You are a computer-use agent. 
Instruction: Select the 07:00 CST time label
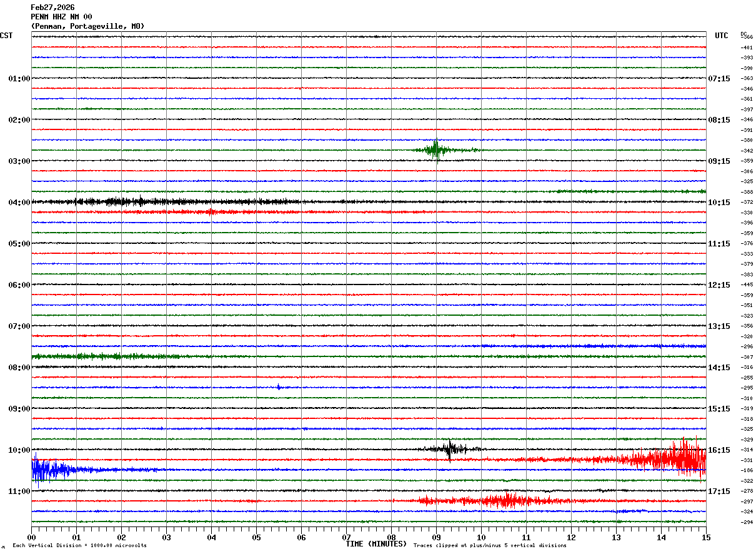[19, 326]
